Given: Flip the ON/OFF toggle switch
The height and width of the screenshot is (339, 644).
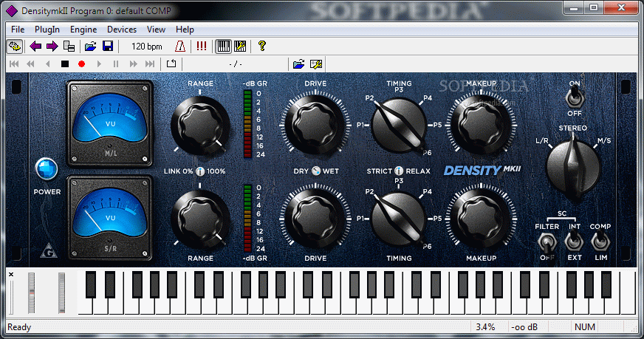Looking at the screenshot, I should coord(574,97).
